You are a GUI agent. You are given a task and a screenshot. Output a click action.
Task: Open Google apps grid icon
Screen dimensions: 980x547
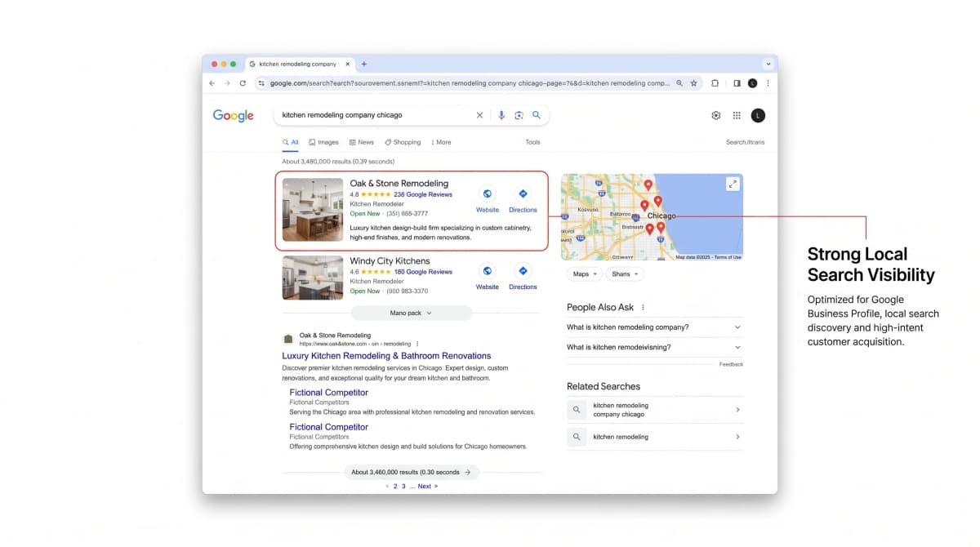[x=737, y=116]
